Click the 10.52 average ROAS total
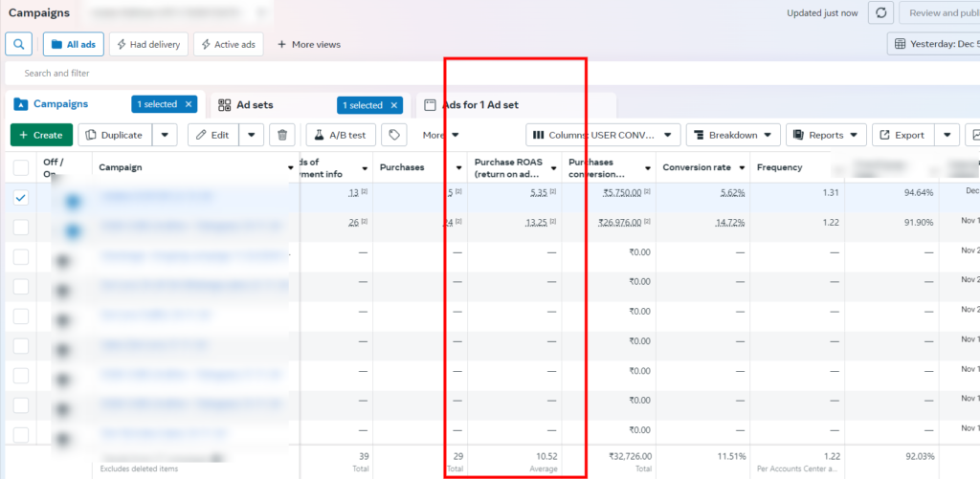Screen dimensions: 980x479 pos(546,456)
